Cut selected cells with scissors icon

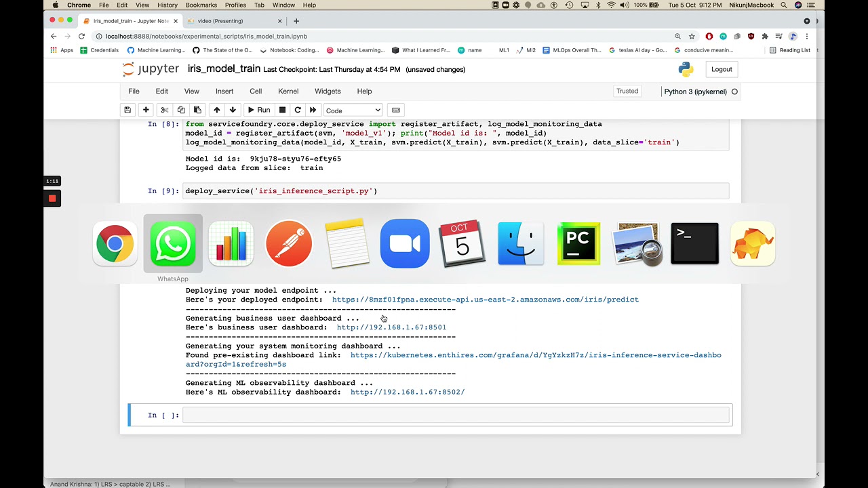(164, 110)
